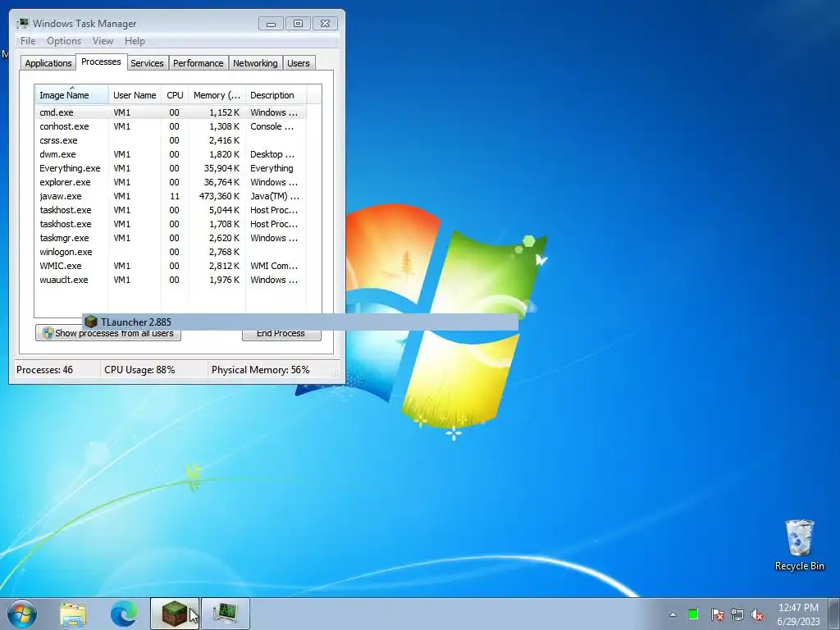Screen dimensions: 840x630
Task: Sort by the Memory column header
Action: 217,95
